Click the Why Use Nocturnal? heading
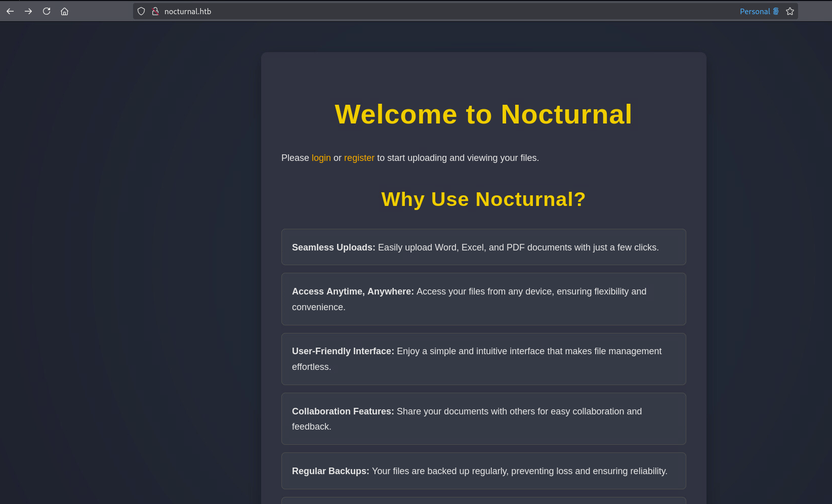 pyautogui.click(x=483, y=199)
